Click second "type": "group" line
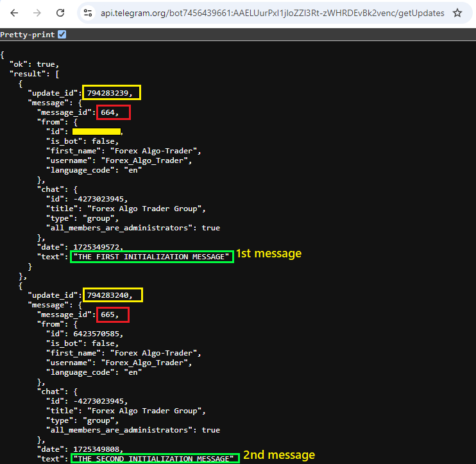 coord(82,420)
